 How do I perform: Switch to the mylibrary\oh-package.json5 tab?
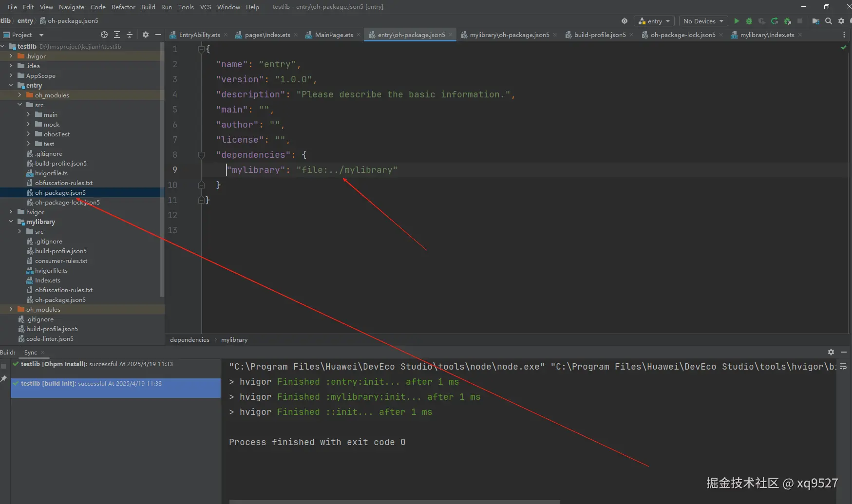(509, 35)
